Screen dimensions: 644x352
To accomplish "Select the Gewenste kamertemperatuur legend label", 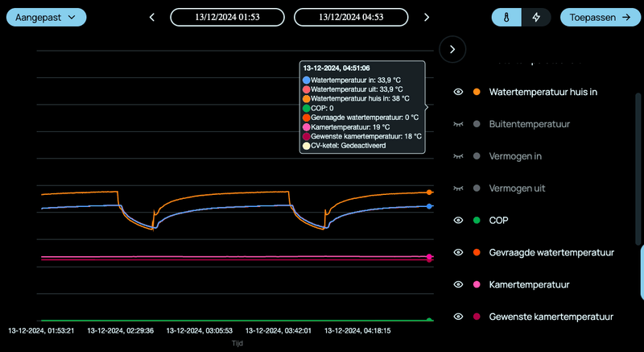I will [551, 317].
